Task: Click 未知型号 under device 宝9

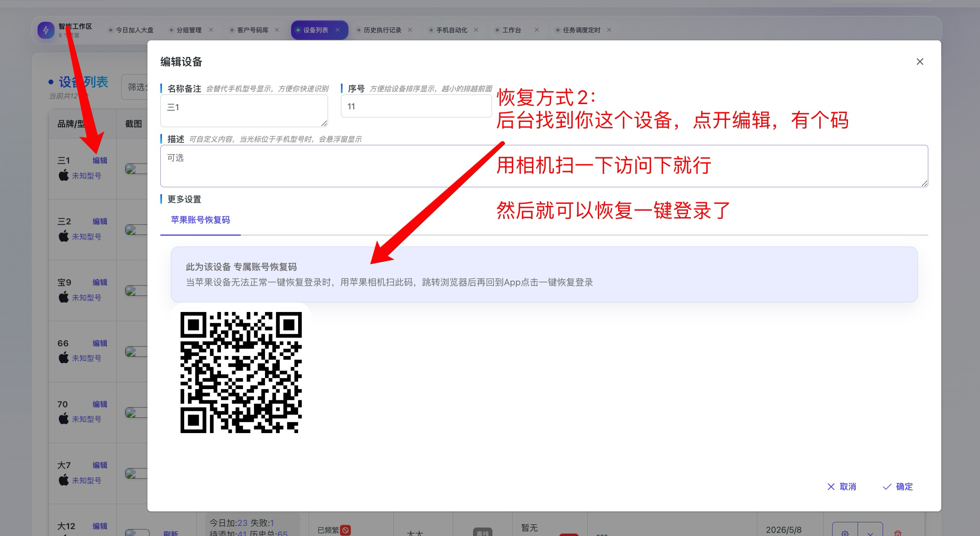Action: [86, 298]
